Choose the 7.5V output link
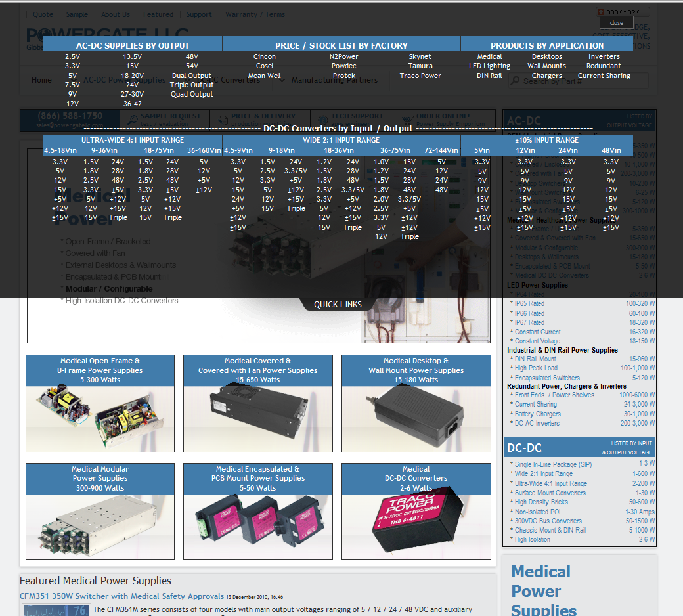Image resolution: width=683 pixels, height=616 pixels. (72, 85)
